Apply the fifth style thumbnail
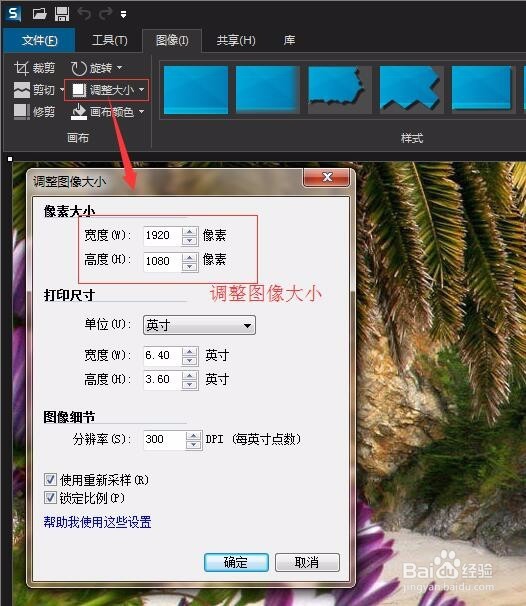Screen dimensions: 526x606 coord(483,90)
